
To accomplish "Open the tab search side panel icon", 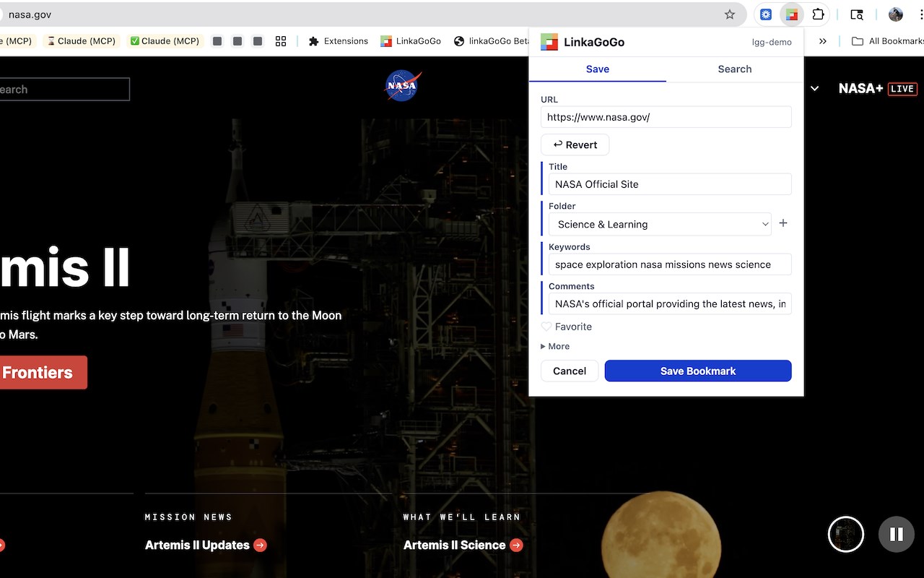I will 857,14.
